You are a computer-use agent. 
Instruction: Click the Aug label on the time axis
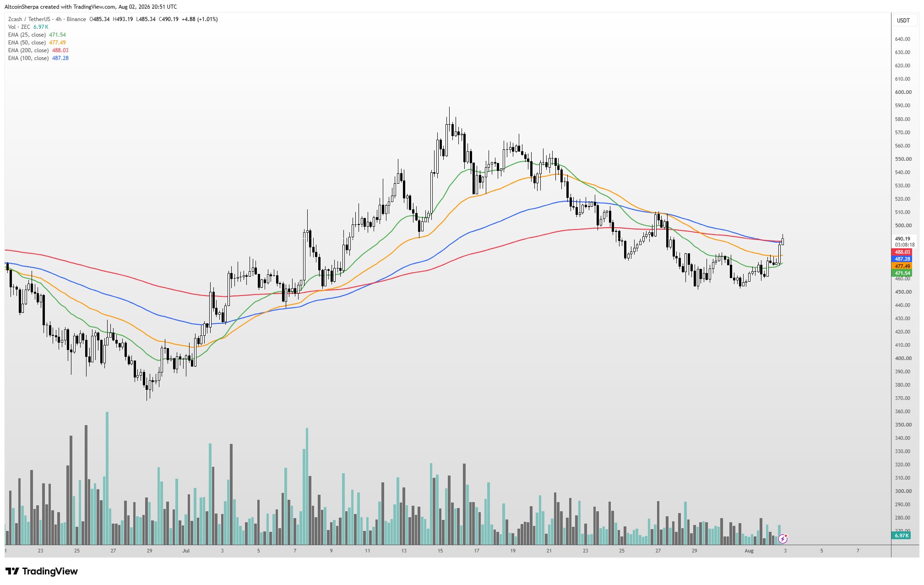(x=749, y=551)
